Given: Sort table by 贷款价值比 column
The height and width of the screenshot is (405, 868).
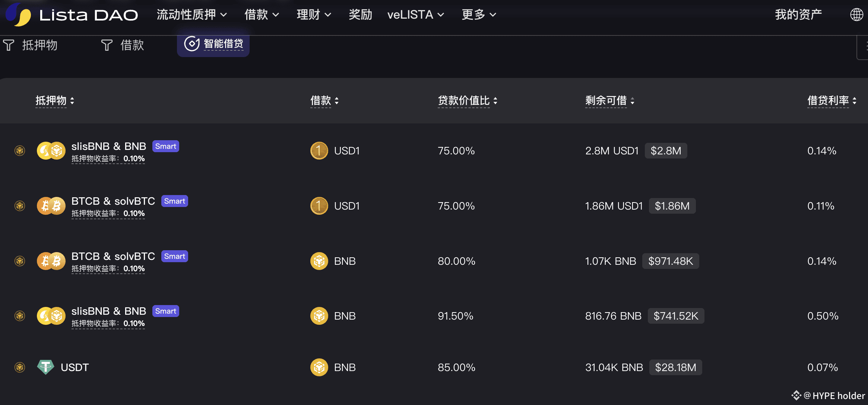Looking at the screenshot, I should pos(467,101).
